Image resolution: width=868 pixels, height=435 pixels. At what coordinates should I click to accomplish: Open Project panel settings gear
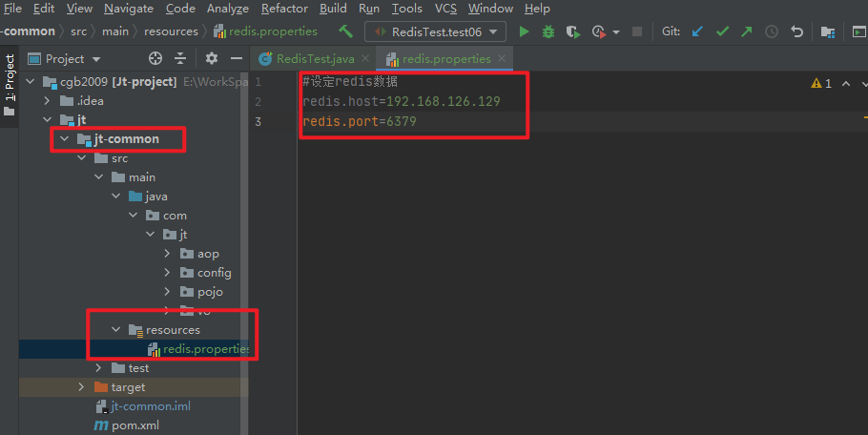click(x=212, y=58)
